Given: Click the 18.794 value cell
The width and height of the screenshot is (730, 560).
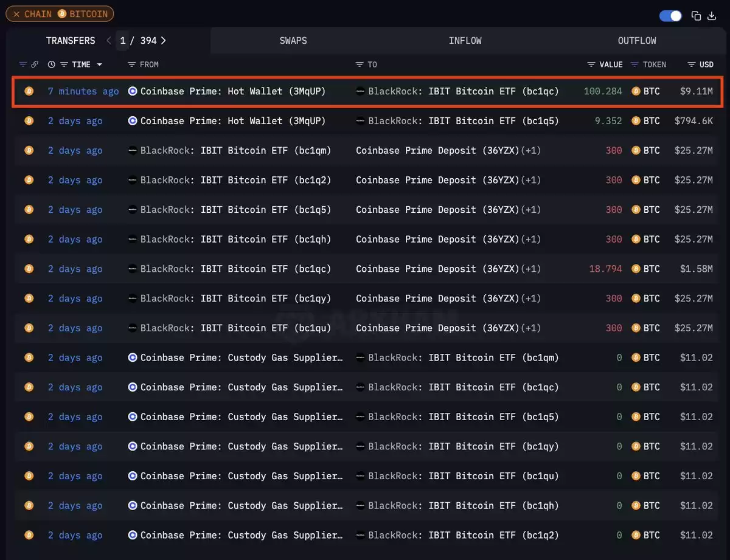Looking at the screenshot, I should (606, 269).
